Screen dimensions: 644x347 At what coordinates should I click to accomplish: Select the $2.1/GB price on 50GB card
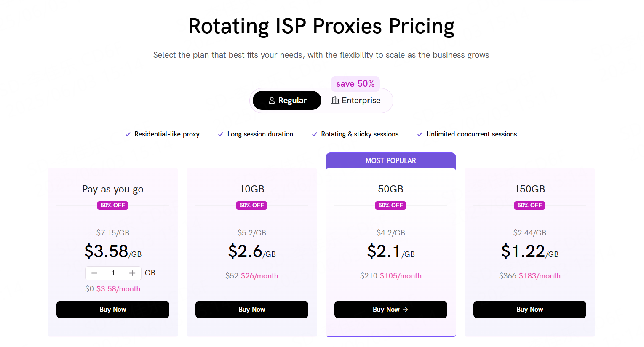coord(391,251)
